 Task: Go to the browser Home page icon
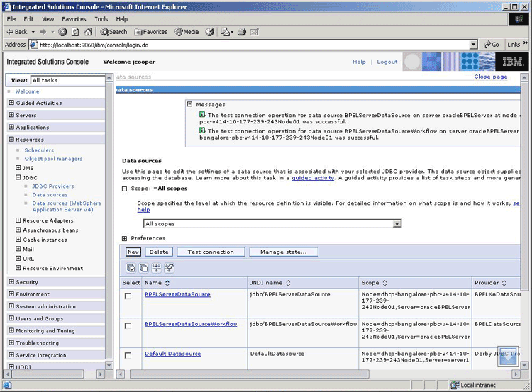[88, 32]
